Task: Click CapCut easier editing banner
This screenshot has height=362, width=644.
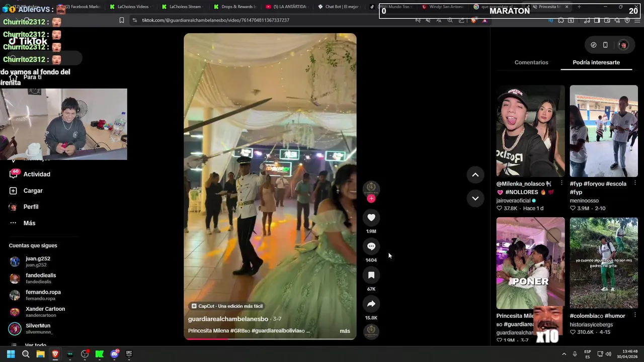Action: 227,306
